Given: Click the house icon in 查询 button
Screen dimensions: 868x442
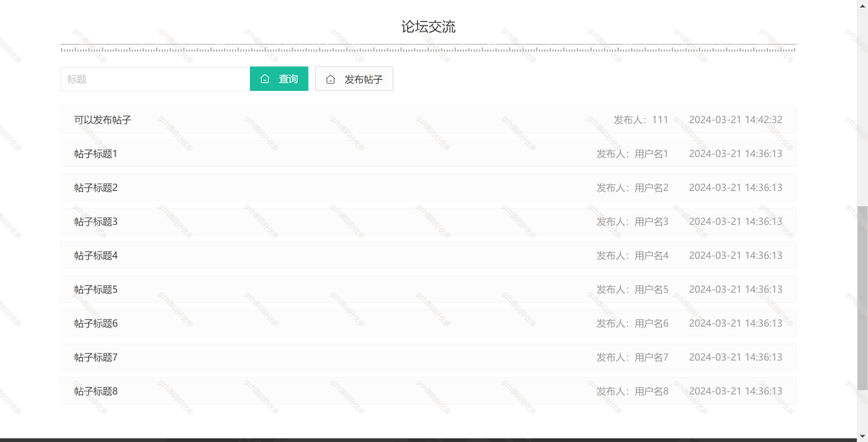Looking at the screenshot, I should click(x=264, y=79).
